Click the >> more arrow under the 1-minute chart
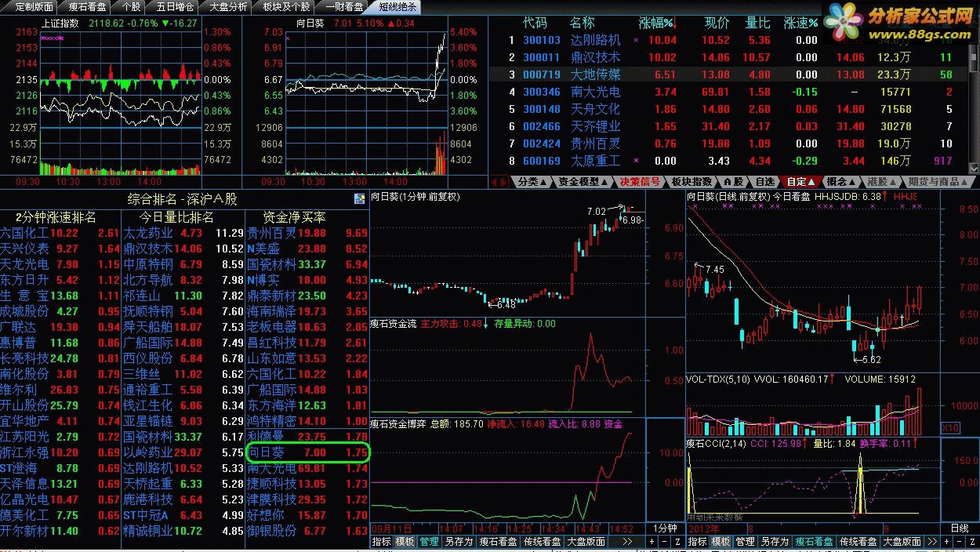Screen dimensions: 980x552 [627, 542]
